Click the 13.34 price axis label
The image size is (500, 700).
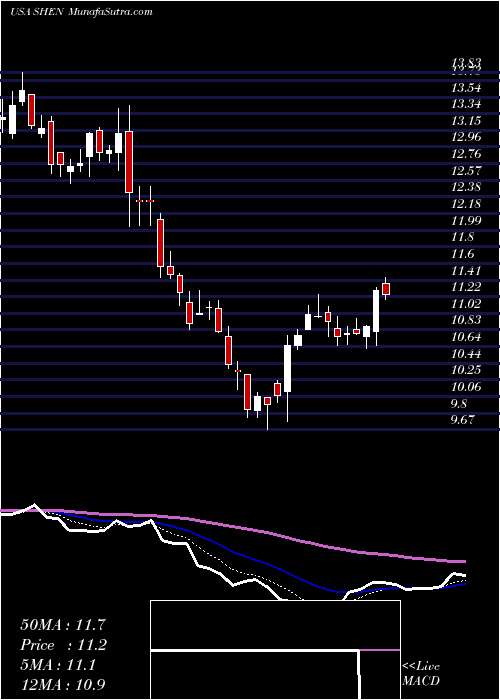[x=466, y=104]
